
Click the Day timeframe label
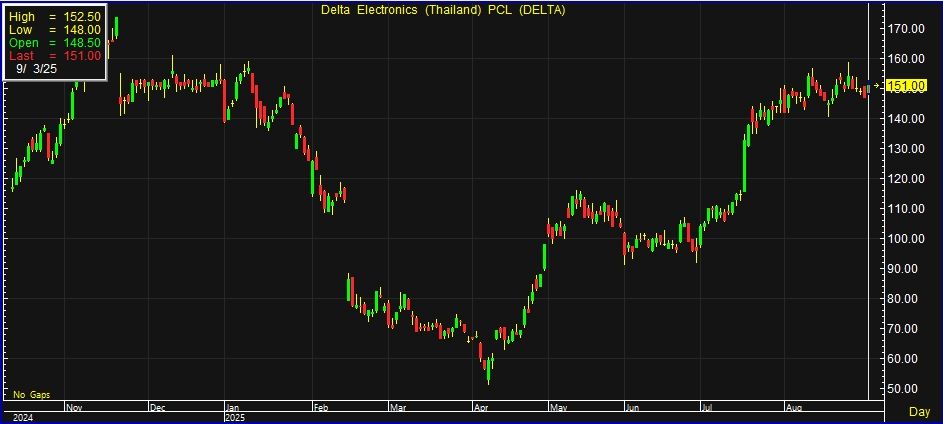(x=920, y=412)
